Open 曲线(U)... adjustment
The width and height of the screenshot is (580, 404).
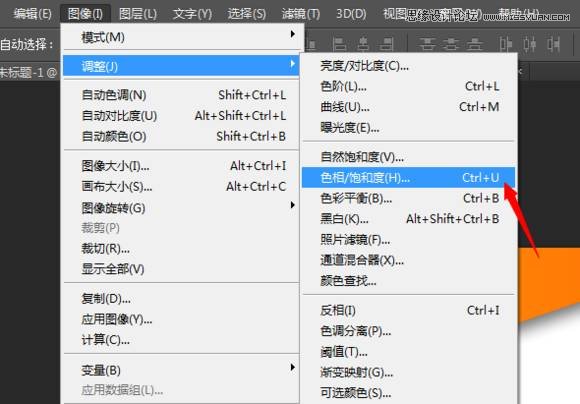click(x=408, y=107)
